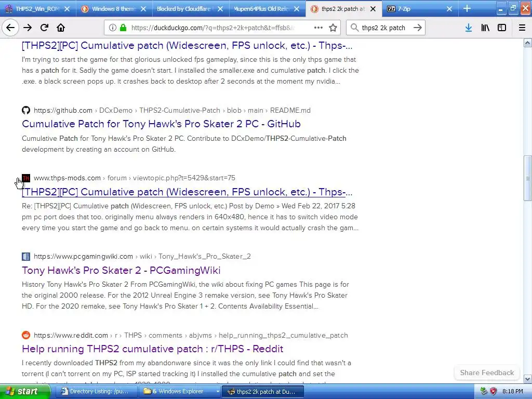This screenshot has width=532, height=399.
Task: Show site information icon in address bar
Action: click(x=112, y=28)
